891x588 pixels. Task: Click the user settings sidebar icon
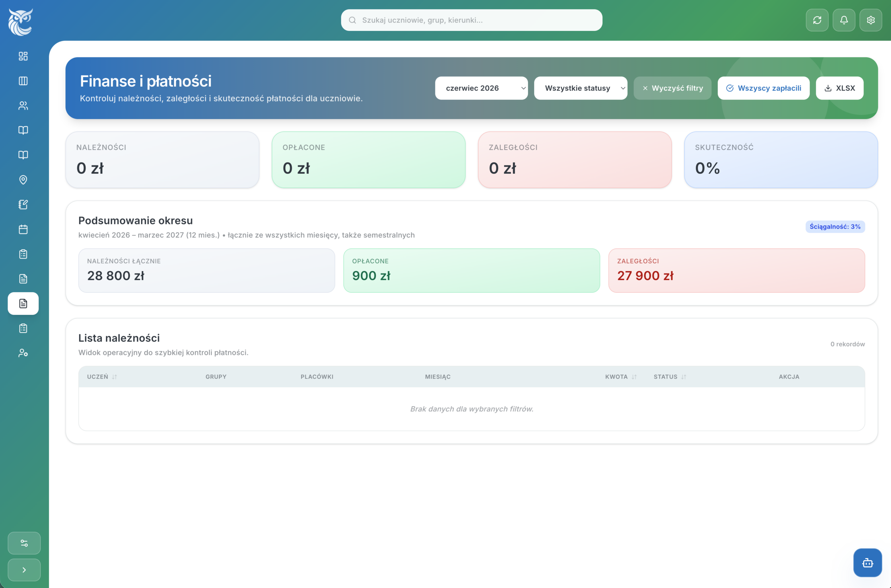pos(23,353)
